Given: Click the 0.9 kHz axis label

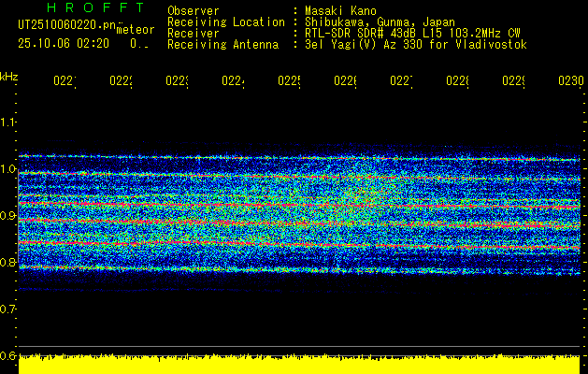Looking at the screenshot, I should 7,216.
